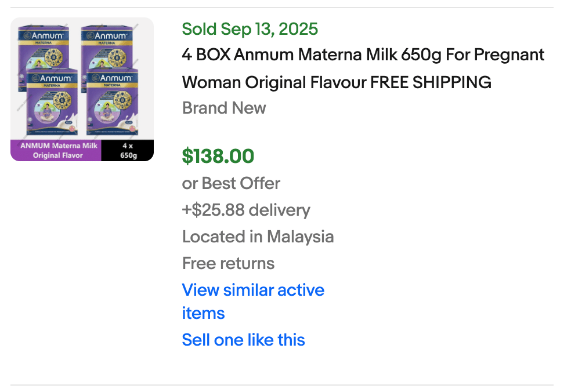Click the purple "ANMUM Materna Milk" thumbnail banner
This screenshot has height=392, width=571.
tap(56, 150)
